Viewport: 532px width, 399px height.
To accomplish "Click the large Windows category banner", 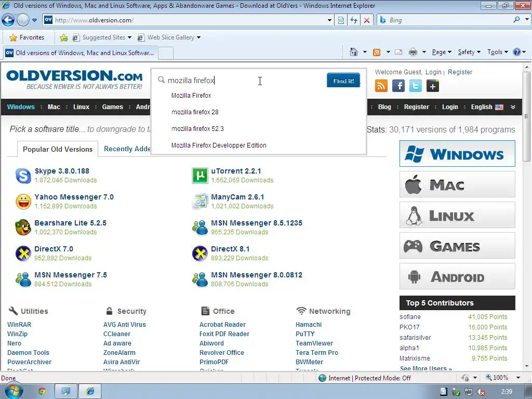I will pyautogui.click(x=457, y=154).
